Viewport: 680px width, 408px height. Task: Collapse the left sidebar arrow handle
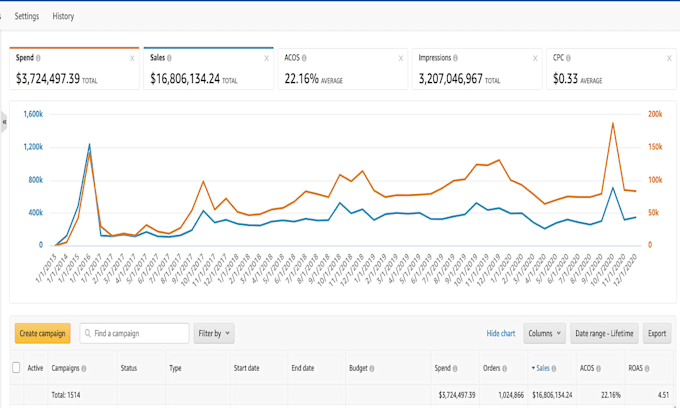pos(4,122)
